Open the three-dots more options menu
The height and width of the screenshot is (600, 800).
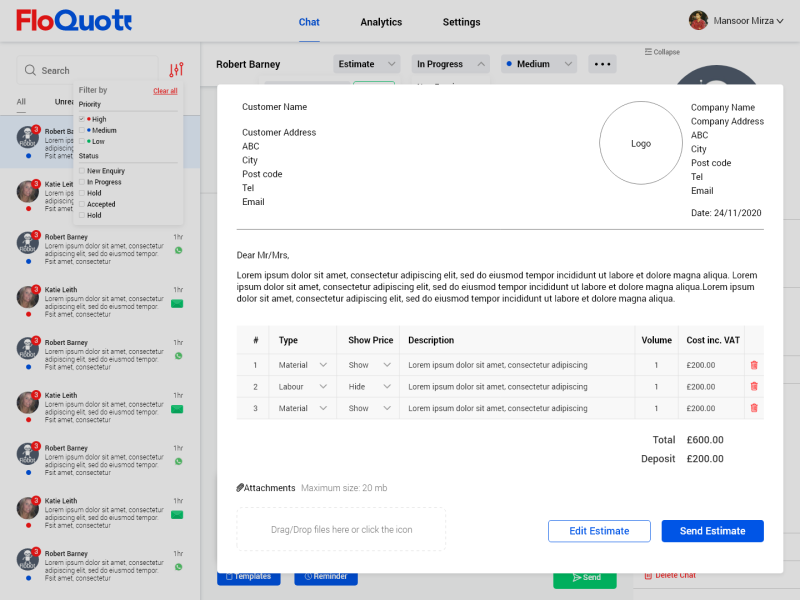[602, 64]
